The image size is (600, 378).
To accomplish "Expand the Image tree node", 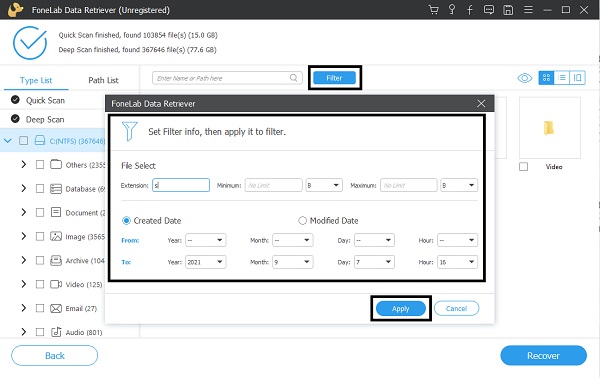I will pos(24,236).
